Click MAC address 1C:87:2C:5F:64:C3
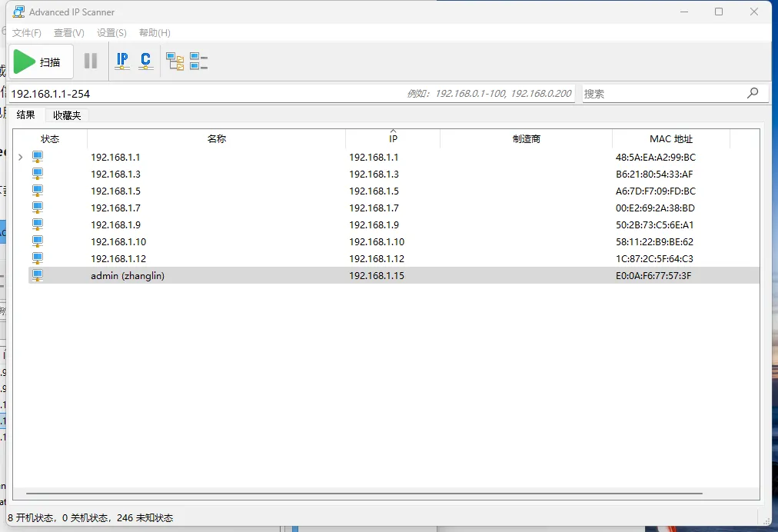The width and height of the screenshot is (778, 532). point(654,258)
